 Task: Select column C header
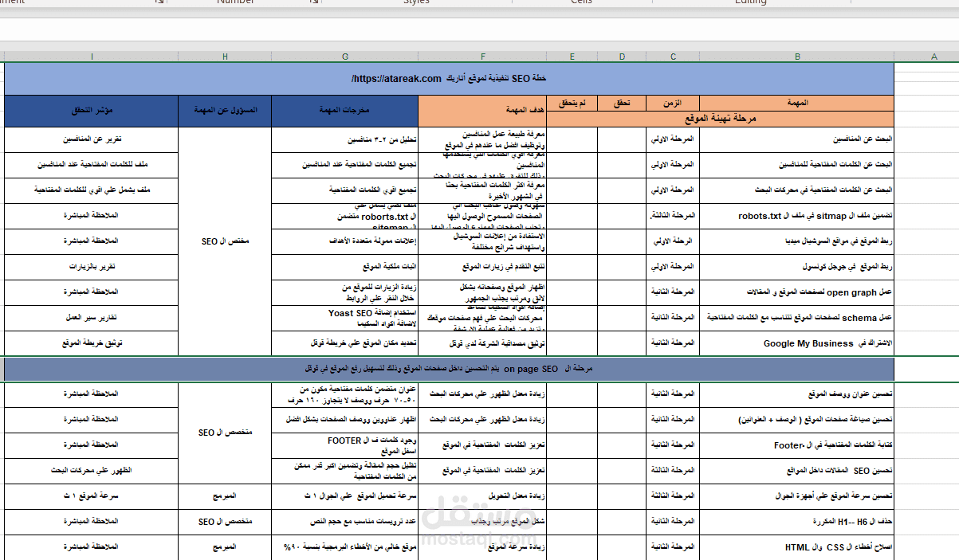[x=673, y=57]
